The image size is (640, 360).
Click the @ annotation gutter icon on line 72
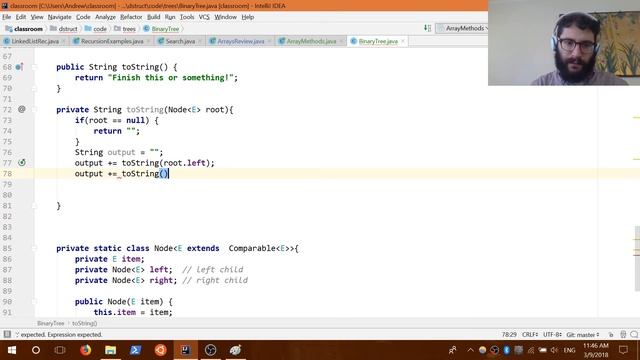coord(22,109)
